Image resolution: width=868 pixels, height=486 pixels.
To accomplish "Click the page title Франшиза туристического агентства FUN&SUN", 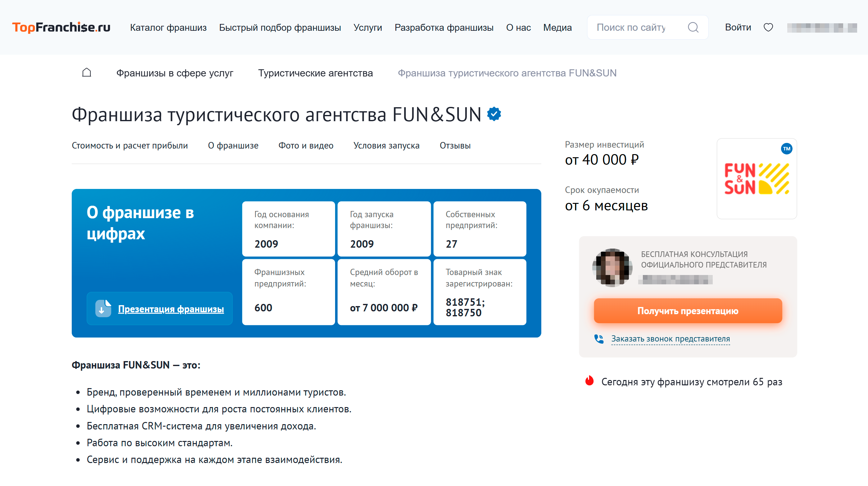I will tap(276, 114).
